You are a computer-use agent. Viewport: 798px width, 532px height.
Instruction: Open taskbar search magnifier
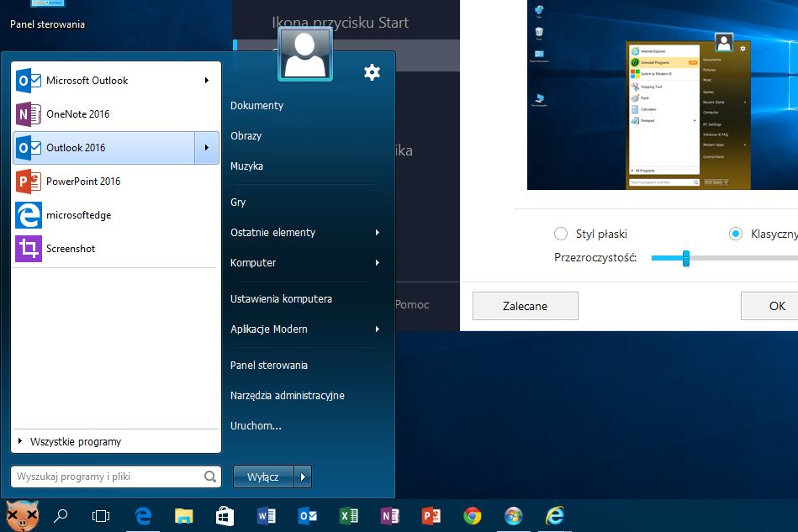coord(61,516)
